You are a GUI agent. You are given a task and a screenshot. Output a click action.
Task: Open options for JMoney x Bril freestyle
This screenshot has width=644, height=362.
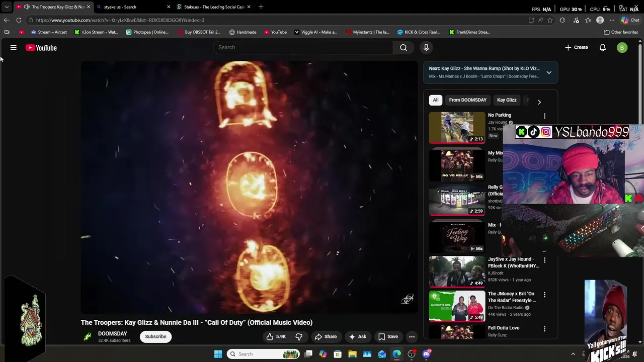[544, 295]
